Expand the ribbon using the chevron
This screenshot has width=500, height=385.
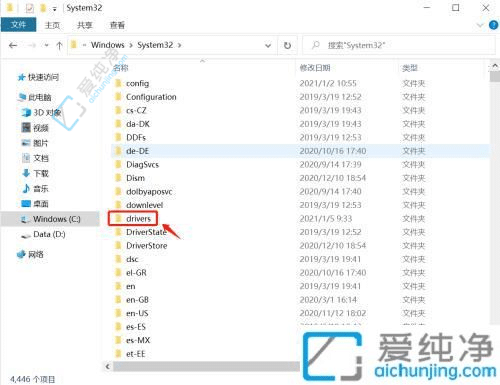coord(480,25)
